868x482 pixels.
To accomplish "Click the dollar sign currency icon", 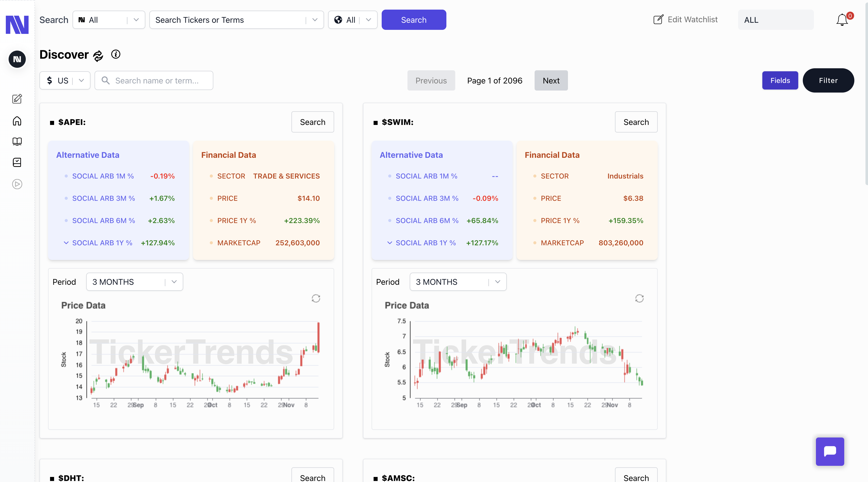I will (x=50, y=80).
